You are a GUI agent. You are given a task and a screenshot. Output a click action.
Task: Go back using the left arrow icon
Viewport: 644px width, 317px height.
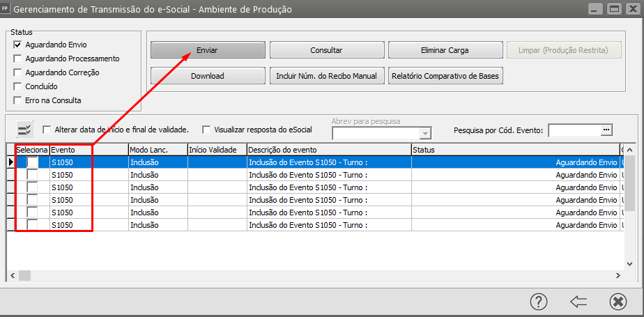pos(578,302)
